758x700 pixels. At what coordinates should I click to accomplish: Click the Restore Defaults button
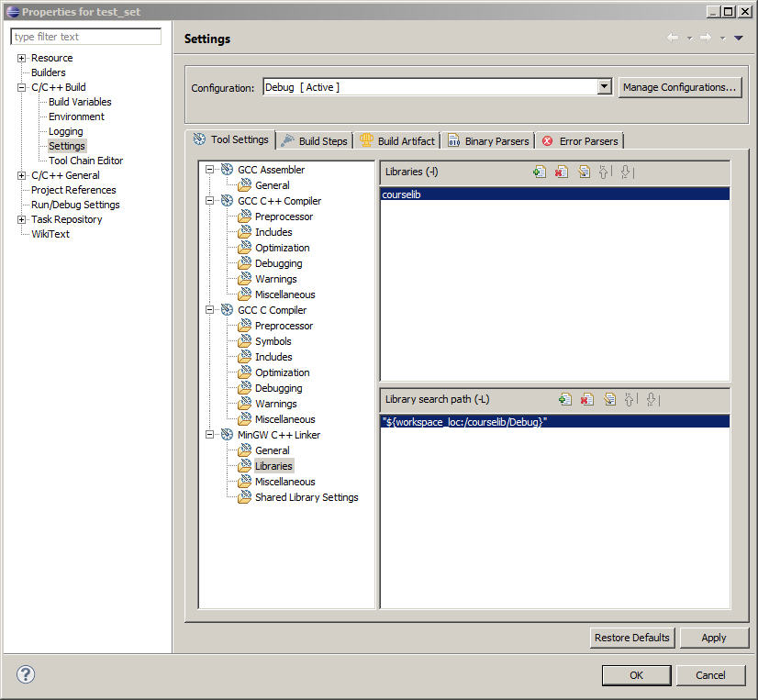point(631,638)
